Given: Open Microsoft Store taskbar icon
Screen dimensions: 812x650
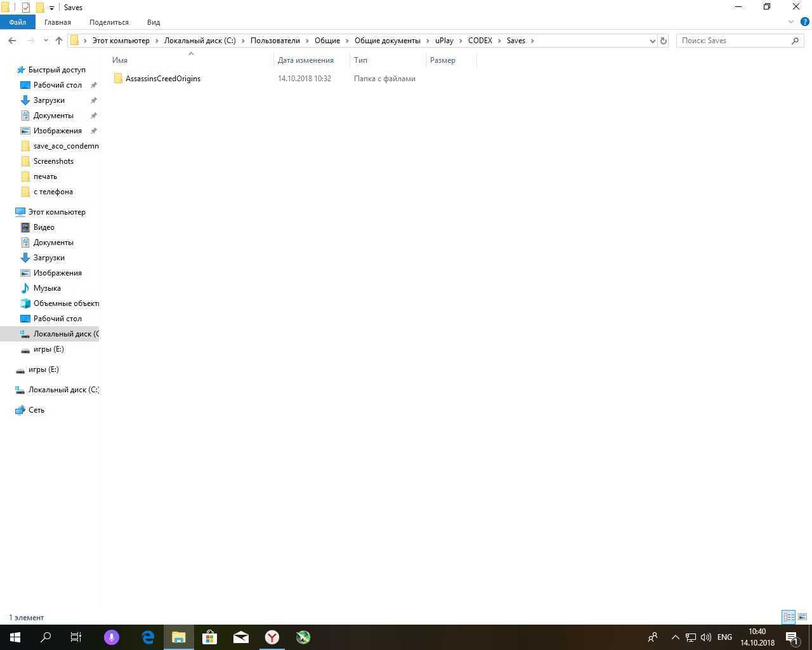Looking at the screenshot, I should pyautogui.click(x=209, y=637).
